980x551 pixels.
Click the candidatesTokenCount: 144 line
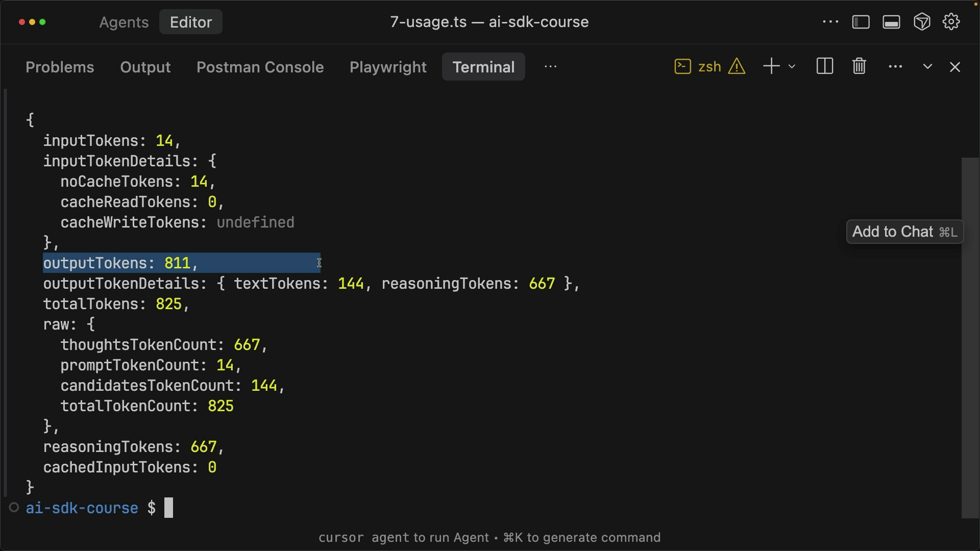point(173,386)
